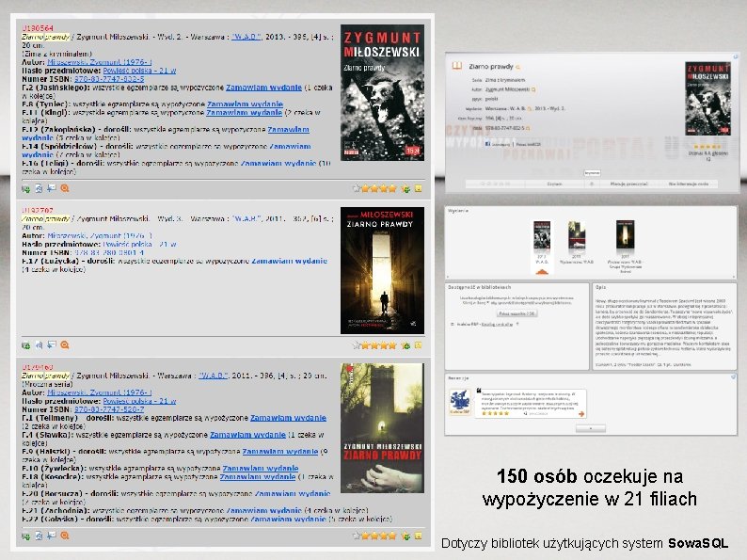Click the 'Planuję przeczytać' button in the portal

[628, 184]
